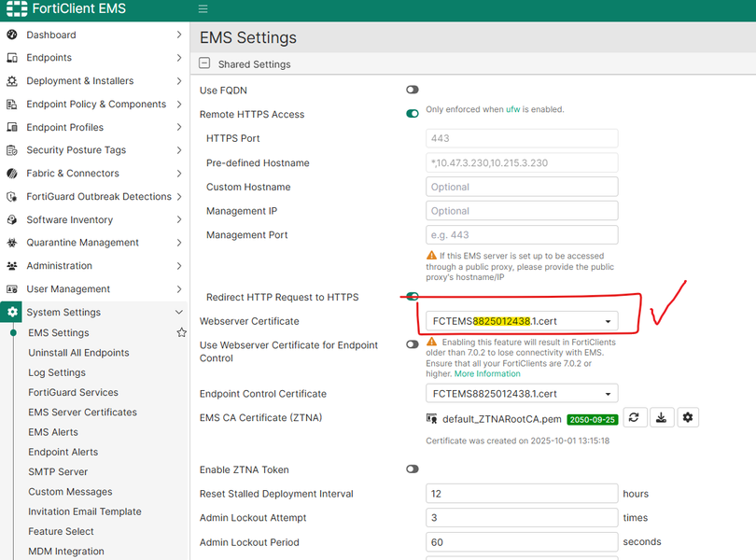
Task: Favorite EMS Settings with star icon
Action: tap(182, 332)
